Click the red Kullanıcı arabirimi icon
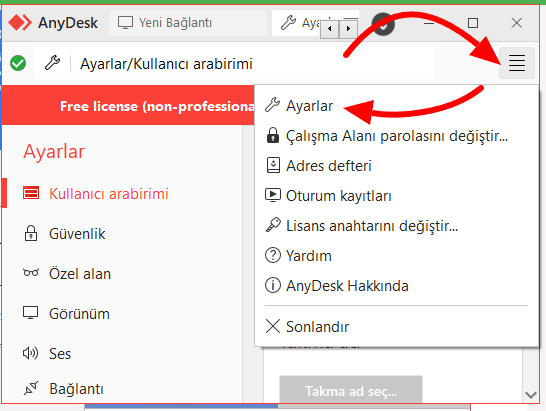Screen dimensions: 546x411 (31, 193)
